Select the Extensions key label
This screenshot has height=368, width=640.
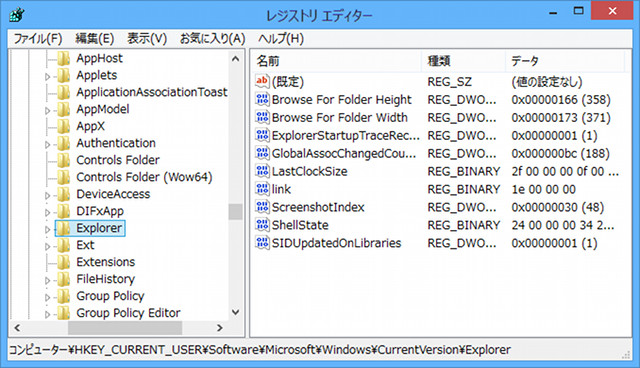[105, 262]
